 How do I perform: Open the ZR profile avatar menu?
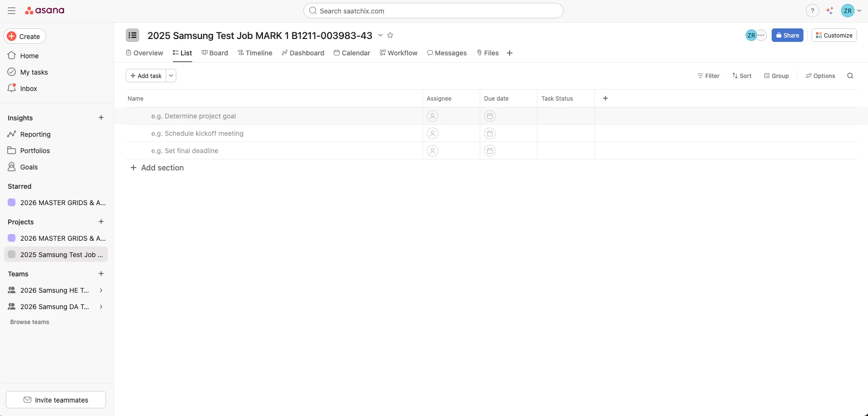point(851,11)
